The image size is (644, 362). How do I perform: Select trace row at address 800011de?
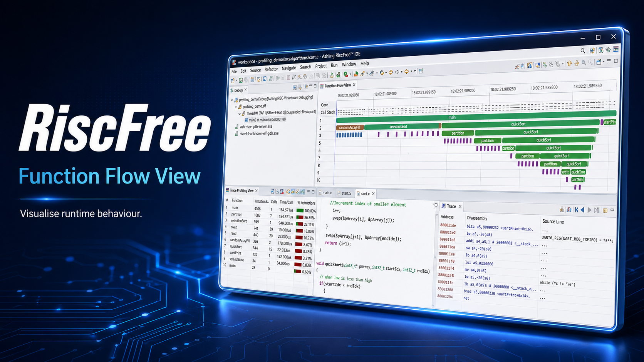coord(527,227)
